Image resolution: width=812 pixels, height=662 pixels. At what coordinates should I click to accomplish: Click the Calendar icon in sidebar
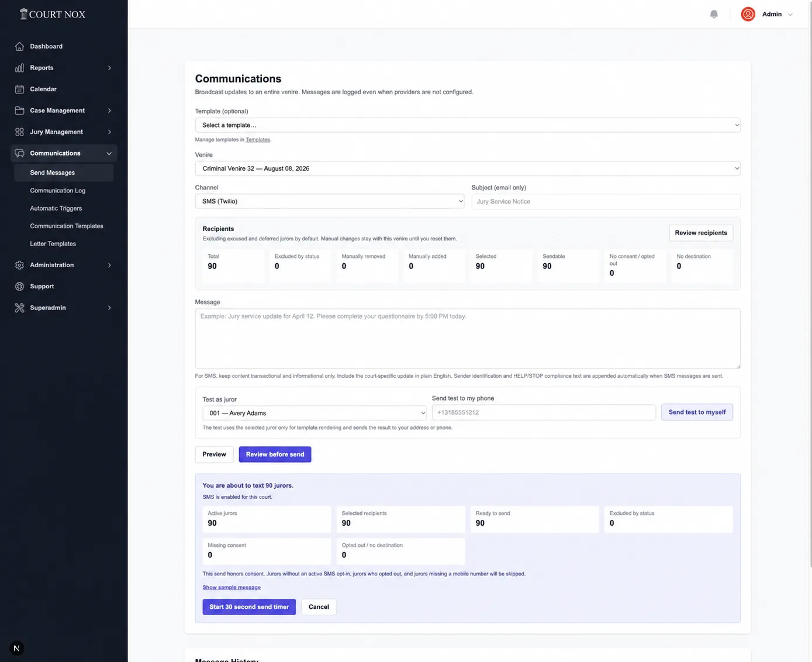point(19,89)
